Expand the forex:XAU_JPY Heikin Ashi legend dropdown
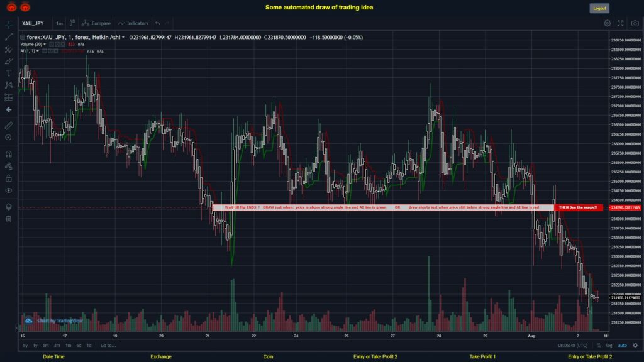This screenshot has width=644, height=362. pos(123,37)
